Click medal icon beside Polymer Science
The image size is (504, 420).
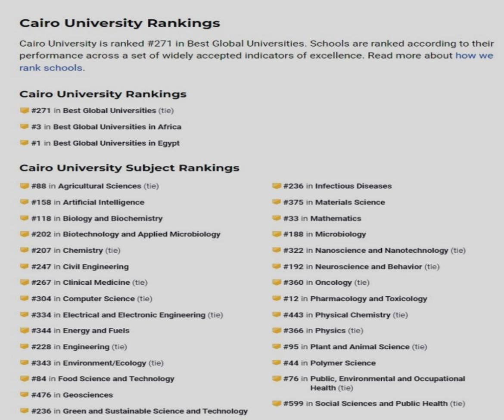tap(277, 363)
